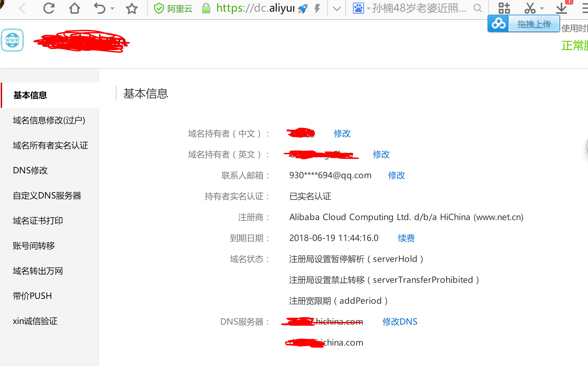Navigate back with the back arrow
The width and height of the screenshot is (588, 366).
tap(22, 8)
